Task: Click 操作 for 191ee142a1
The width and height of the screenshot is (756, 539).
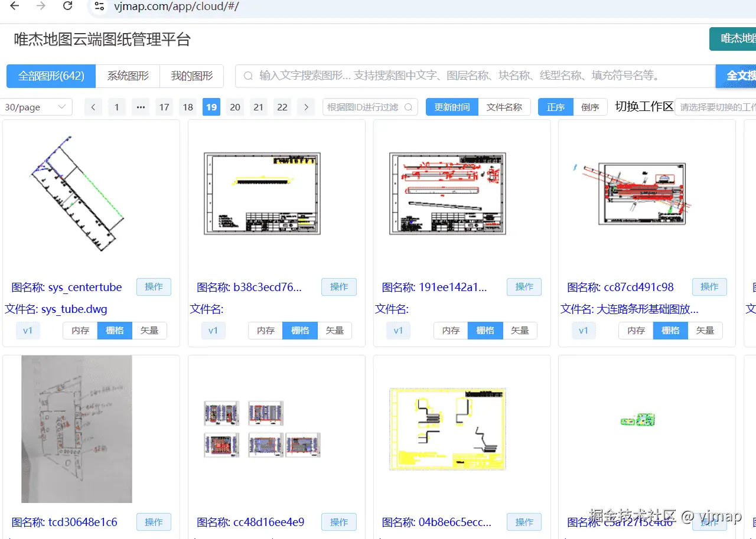Action: (x=524, y=287)
